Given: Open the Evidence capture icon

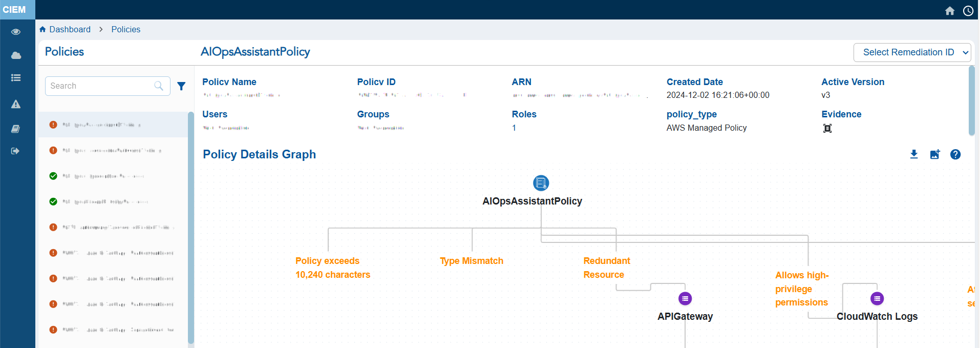Looking at the screenshot, I should click(827, 128).
